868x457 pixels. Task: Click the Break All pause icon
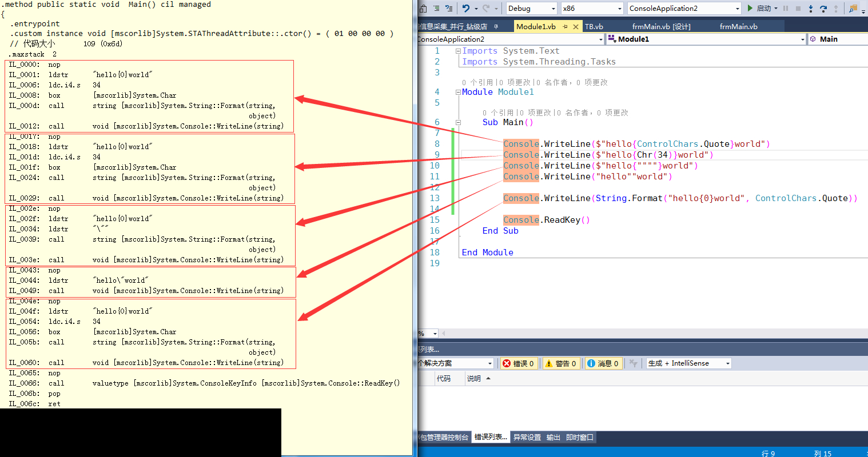pyautogui.click(x=786, y=8)
